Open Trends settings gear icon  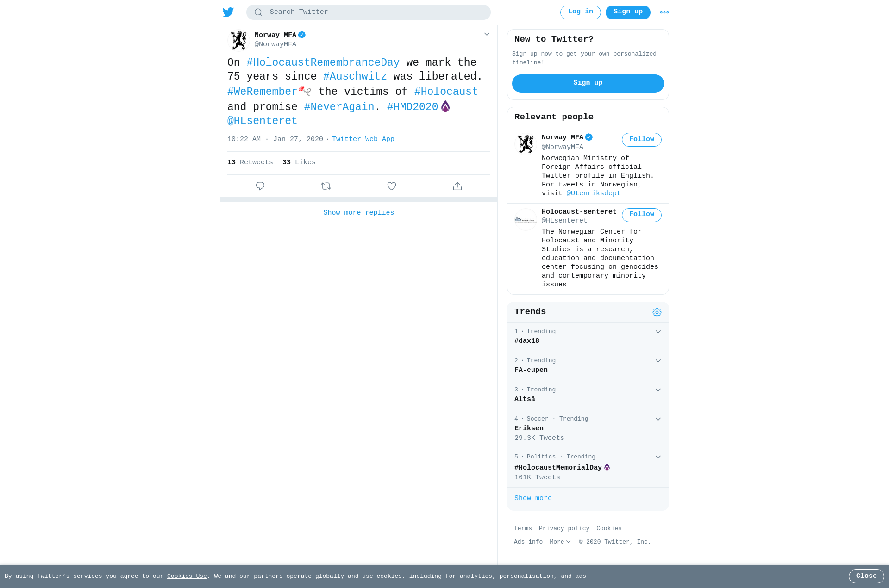click(x=657, y=312)
